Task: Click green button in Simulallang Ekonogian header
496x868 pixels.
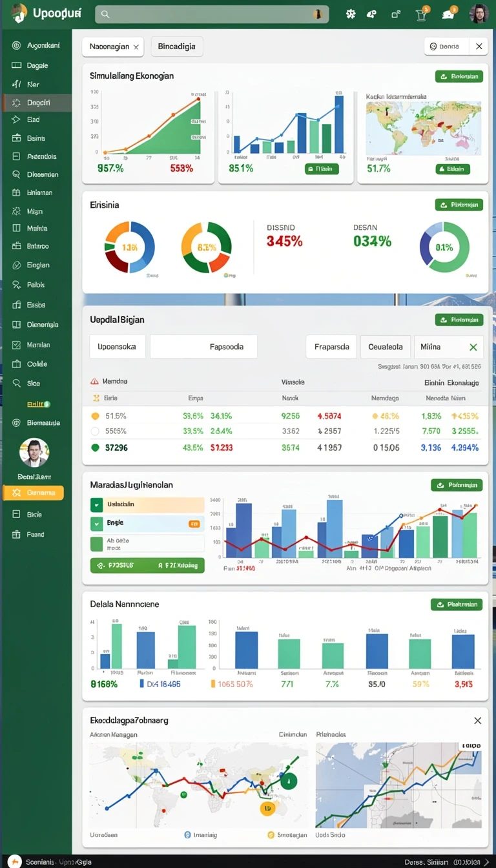Action: coord(459,76)
